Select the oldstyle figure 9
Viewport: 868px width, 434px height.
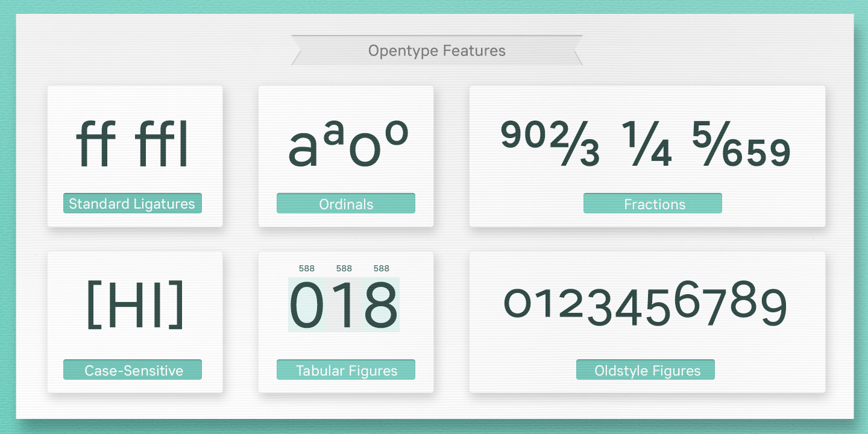tap(773, 307)
